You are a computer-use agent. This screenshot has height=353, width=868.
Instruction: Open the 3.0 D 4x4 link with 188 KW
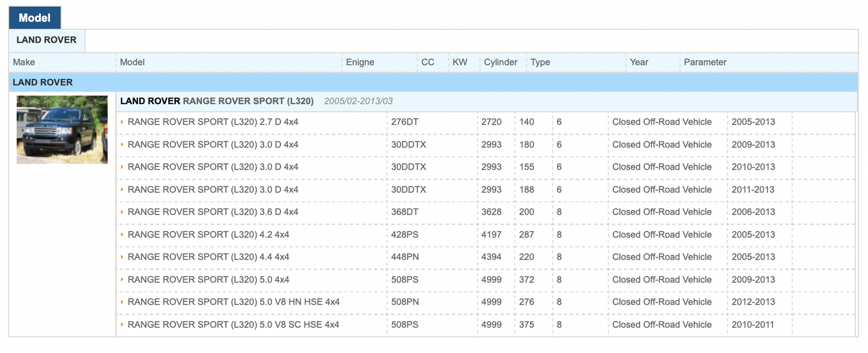point(213,190)
